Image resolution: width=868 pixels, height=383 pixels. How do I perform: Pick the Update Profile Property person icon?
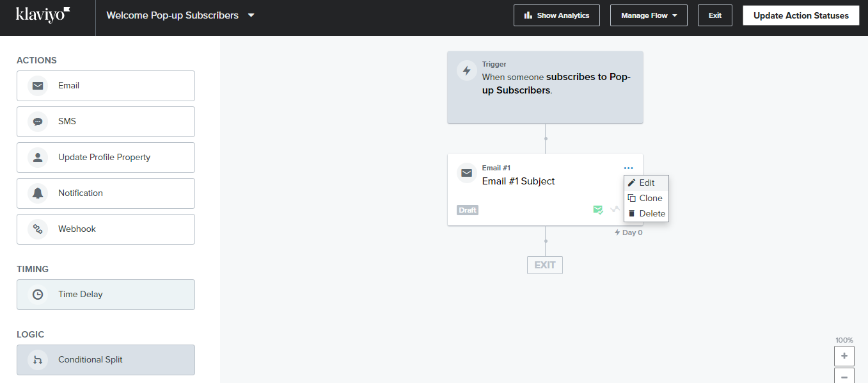38,158
